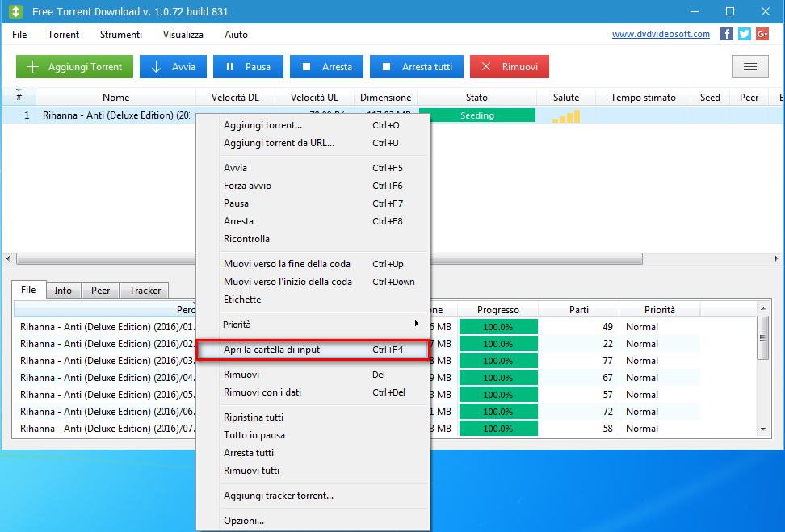This screenshot has height=532, width=785.
Task: Select Arresta Ctrl+F8 context menu entry
Action: pos(313,221)
